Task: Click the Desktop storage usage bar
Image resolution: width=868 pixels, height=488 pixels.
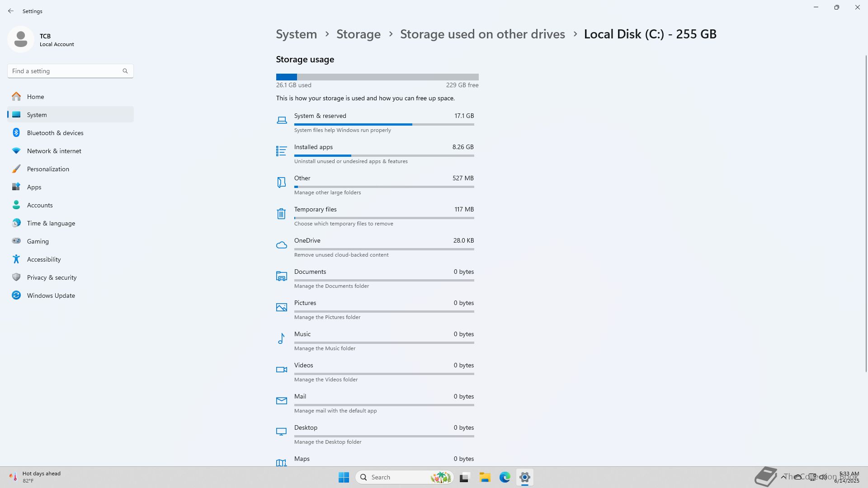Action: (383, 436)
